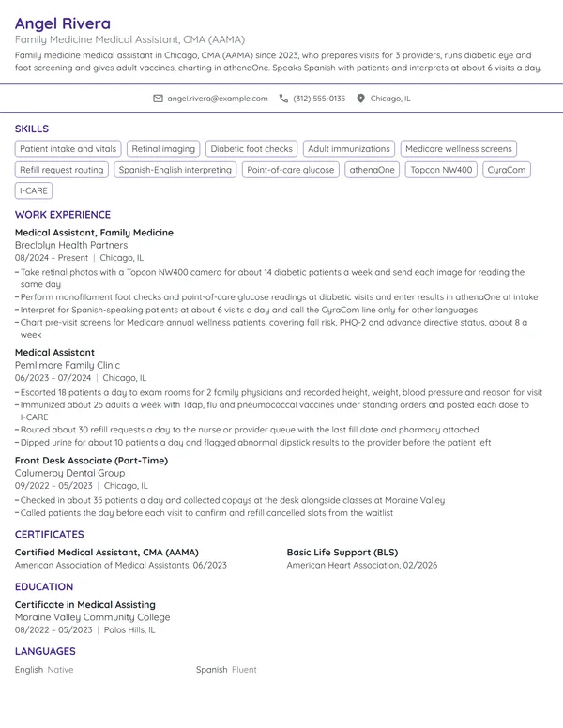The height and width of the screenshot is (728, 563).
Task: Click the bullet about escorting 18 patients
Action: [279, 392]
